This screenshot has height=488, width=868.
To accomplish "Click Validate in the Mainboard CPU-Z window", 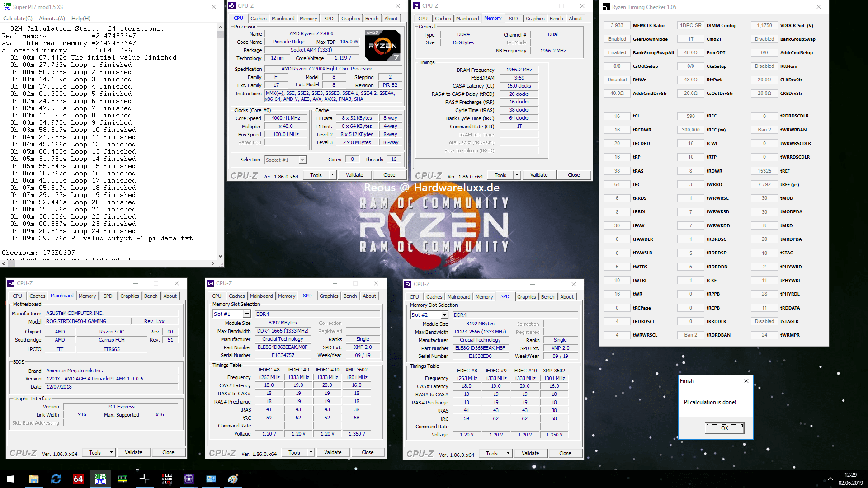I will [x=133, y=452].
